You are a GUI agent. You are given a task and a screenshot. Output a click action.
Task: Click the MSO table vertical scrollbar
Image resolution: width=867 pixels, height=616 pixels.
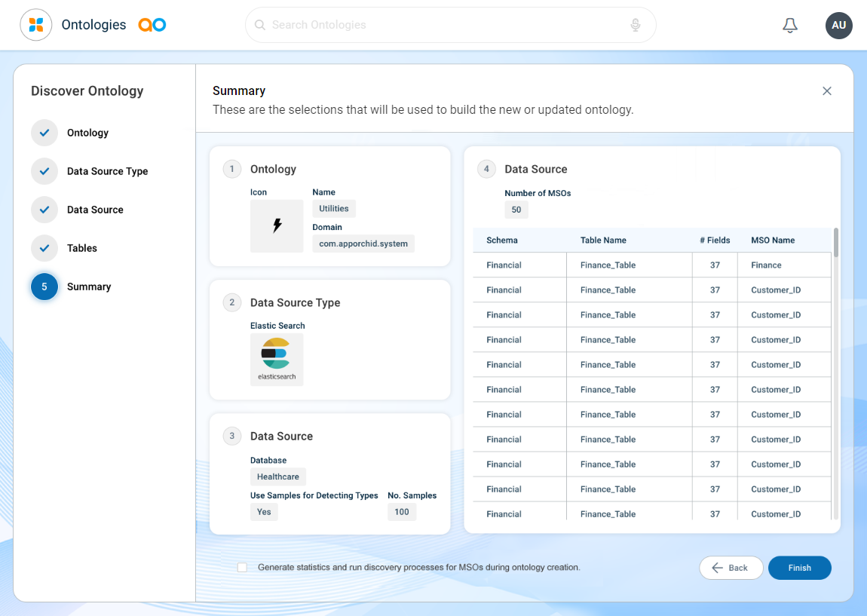[835, 243]
